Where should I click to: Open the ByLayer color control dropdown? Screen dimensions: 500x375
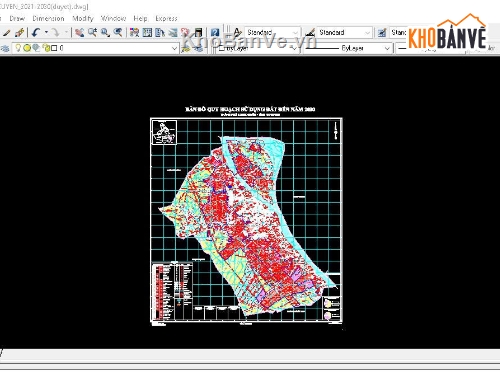click(257, 48)
